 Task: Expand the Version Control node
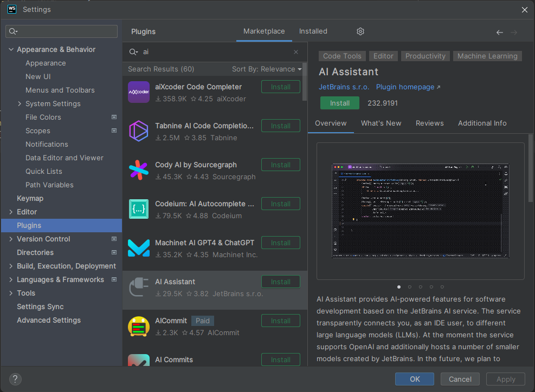click(11, 239)
